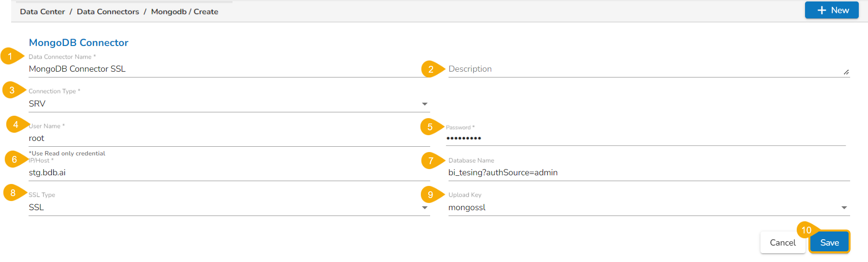Cancel the connector creation
This screenshot has height=262, width=868.
pyautogui.click(x=782, y=243)
